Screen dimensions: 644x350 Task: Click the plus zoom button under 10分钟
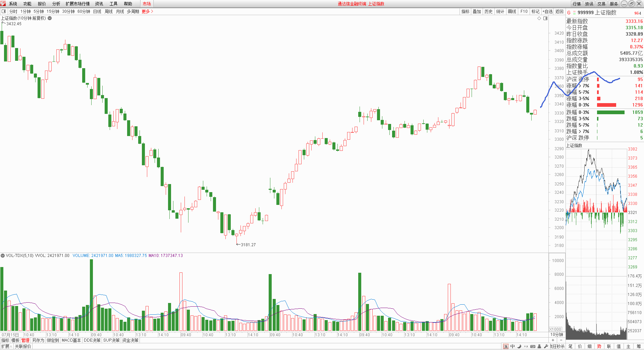point(553,340)
